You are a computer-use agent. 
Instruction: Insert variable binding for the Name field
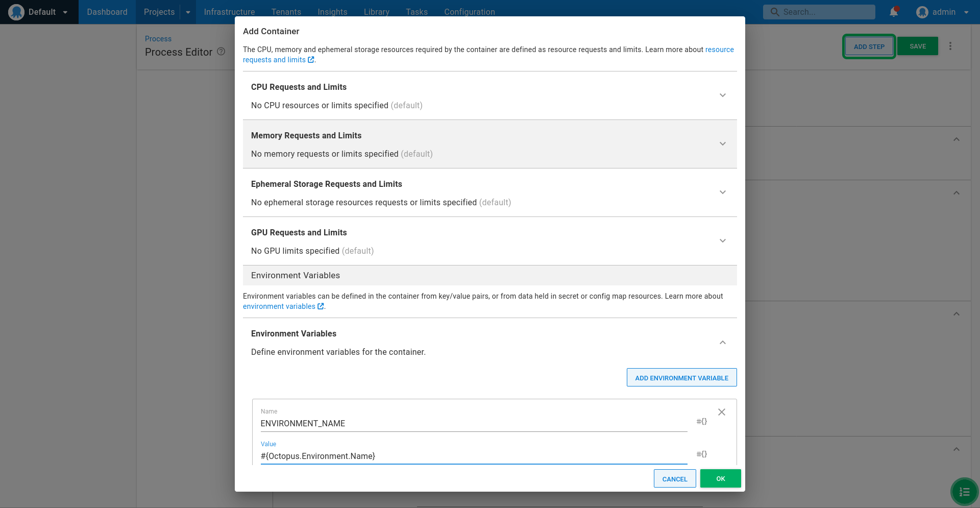tap(702, 421)
